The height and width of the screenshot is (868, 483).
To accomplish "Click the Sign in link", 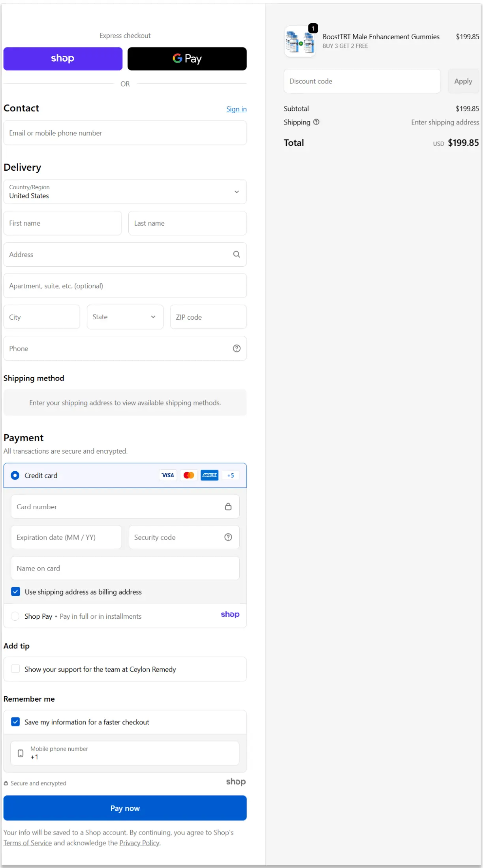I will coord(236,109).
